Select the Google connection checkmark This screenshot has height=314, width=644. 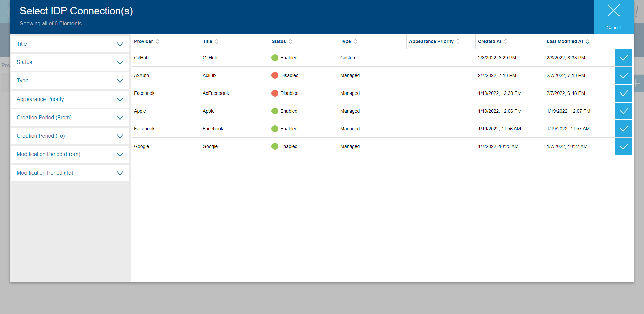click(x=624, y=146)
